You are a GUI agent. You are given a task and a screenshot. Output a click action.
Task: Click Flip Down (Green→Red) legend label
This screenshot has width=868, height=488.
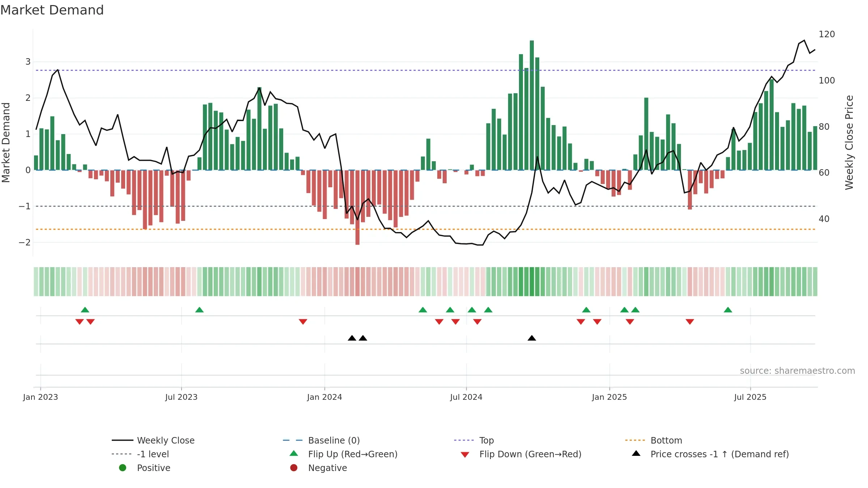pyautogui.click(x=530, y=454)
